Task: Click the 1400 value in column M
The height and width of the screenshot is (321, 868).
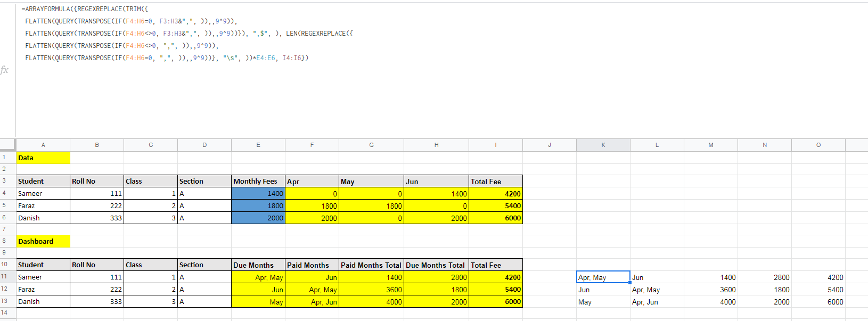Action: coord(711,277)
